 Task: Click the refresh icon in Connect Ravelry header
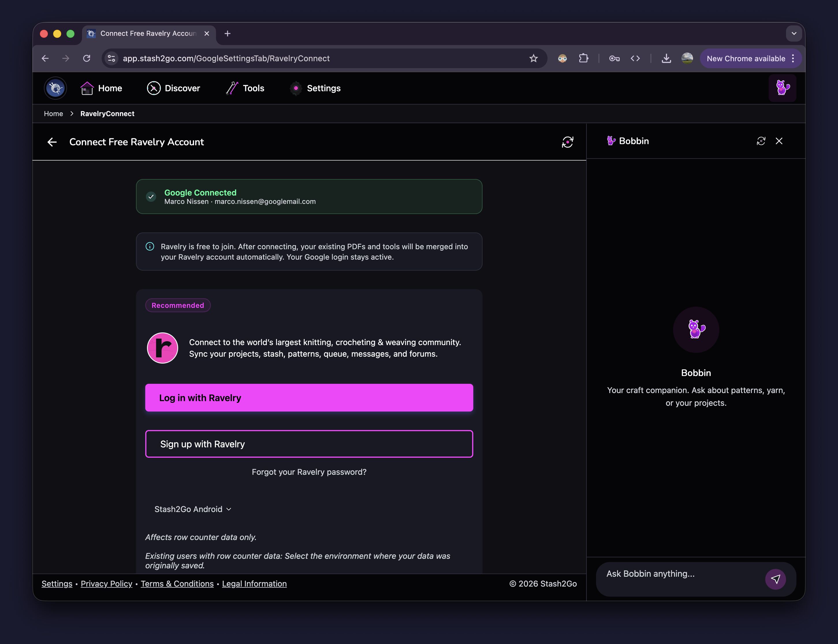(567, 142)
